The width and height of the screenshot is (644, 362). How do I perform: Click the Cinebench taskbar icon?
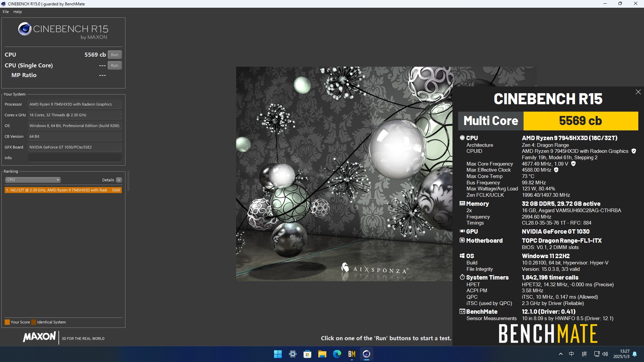point(366,354)
